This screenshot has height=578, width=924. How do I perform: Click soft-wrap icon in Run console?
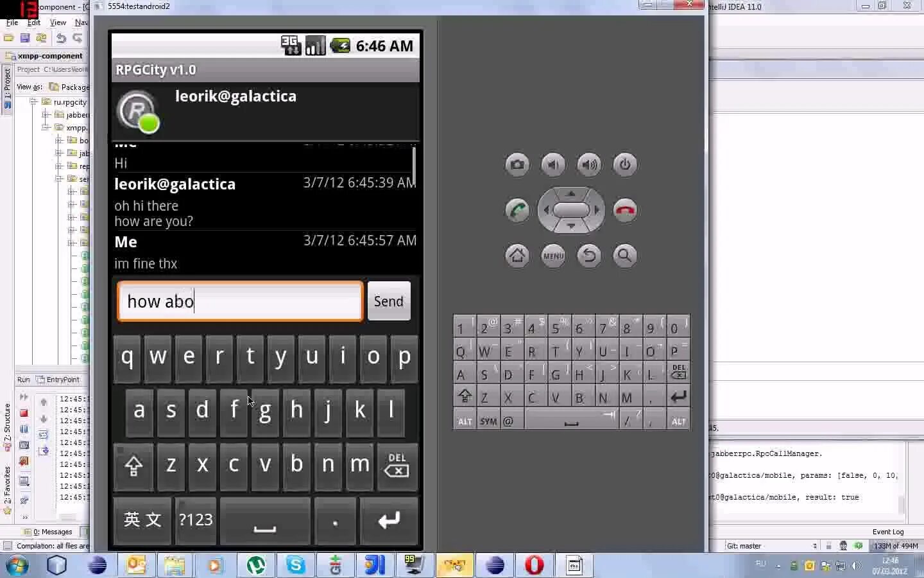pos(44,435)
